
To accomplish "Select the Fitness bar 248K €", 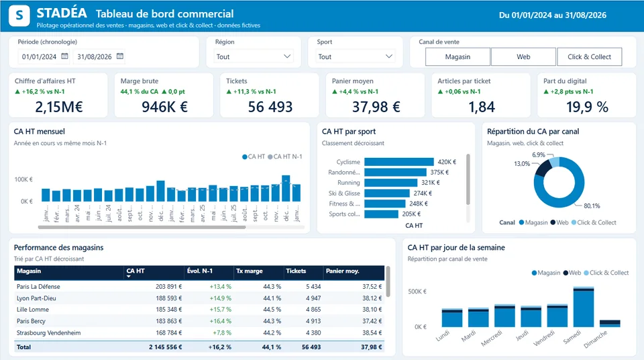I will [x=385, y=204].
